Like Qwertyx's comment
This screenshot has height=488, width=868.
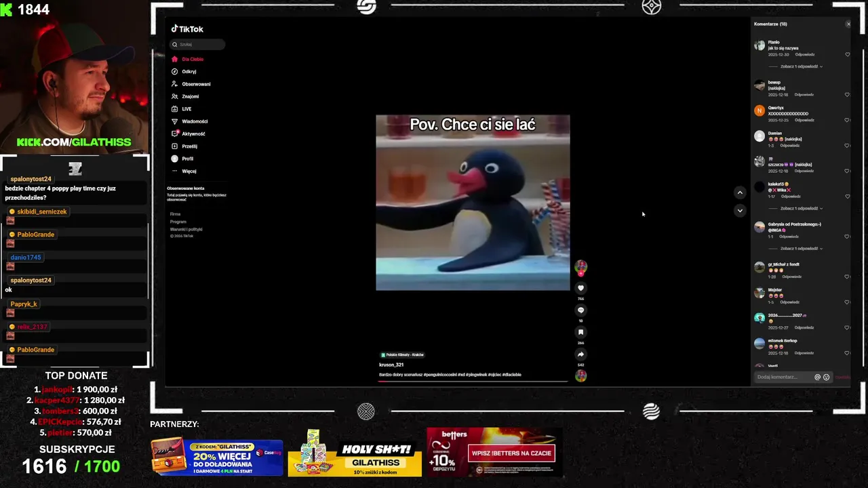(847, 120)
